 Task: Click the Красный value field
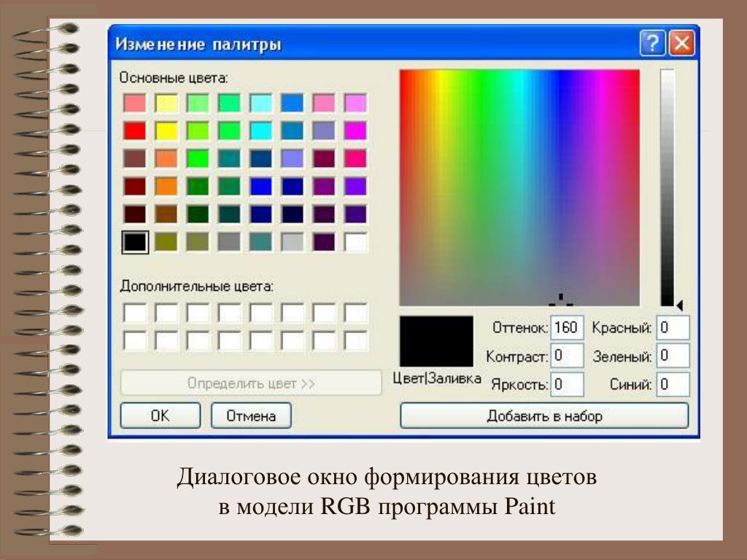[x=673, y=327]
